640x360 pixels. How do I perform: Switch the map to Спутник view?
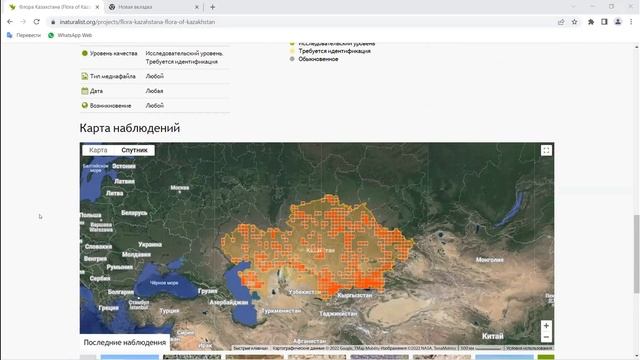134,150
